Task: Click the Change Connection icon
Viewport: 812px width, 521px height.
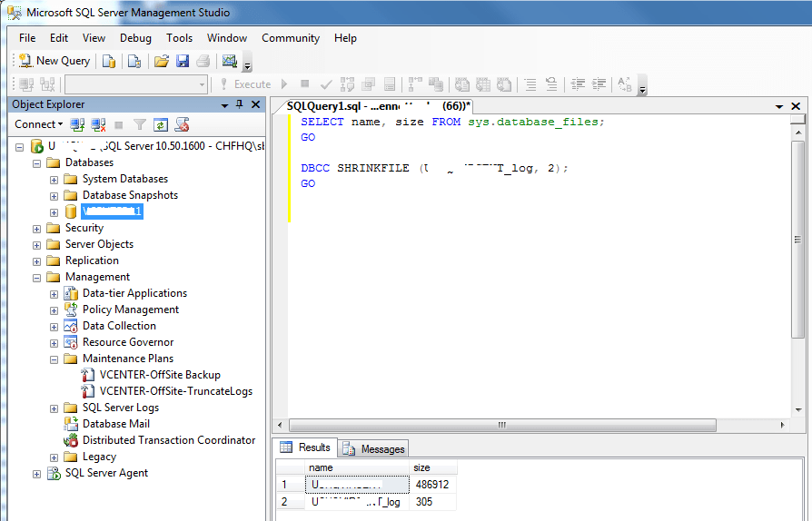Action: pyautogui.click(x=47, y=84)
